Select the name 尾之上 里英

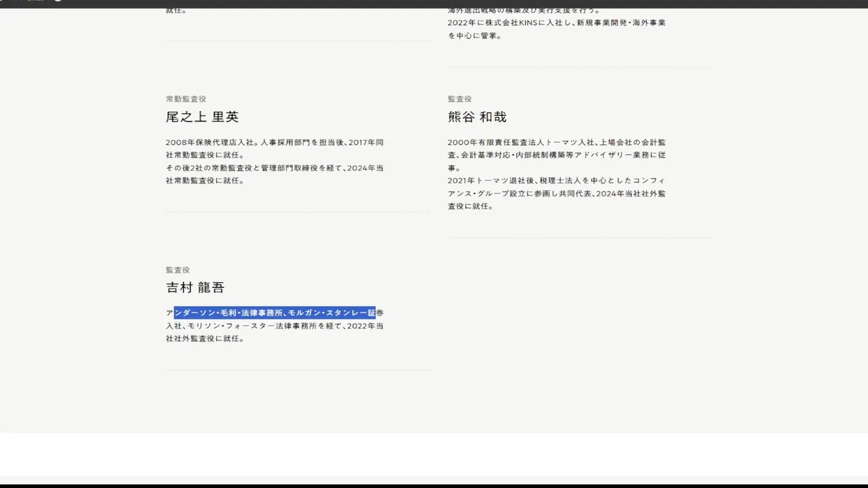tap(202, 117)
